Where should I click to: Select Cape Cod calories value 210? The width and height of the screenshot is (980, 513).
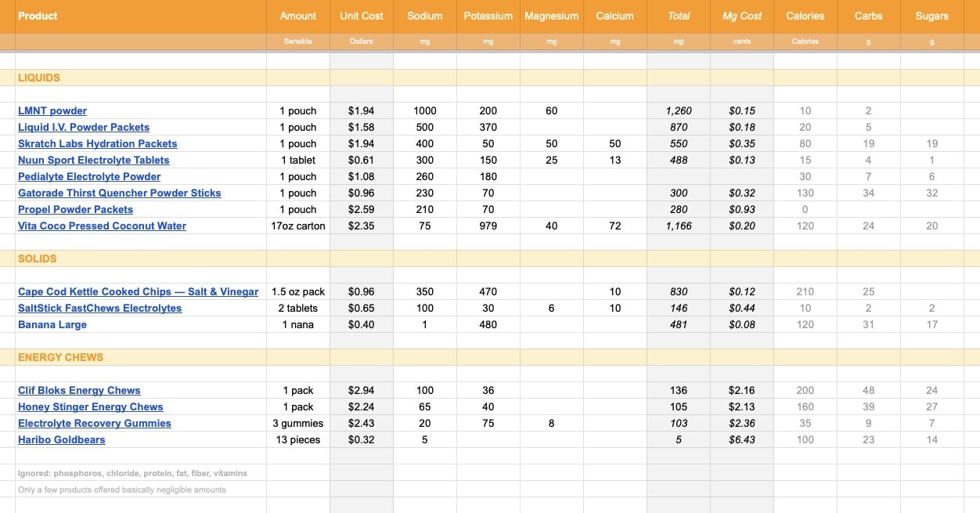click(805, 291)
